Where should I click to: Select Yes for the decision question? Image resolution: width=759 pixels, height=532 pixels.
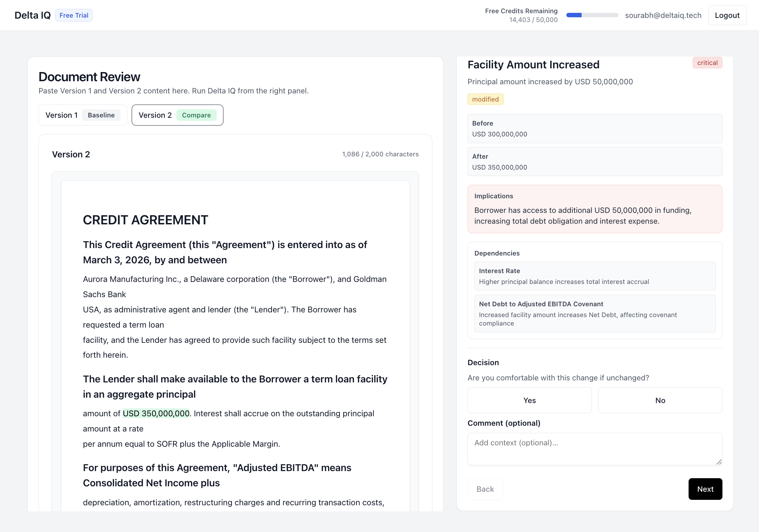[529, 400]
